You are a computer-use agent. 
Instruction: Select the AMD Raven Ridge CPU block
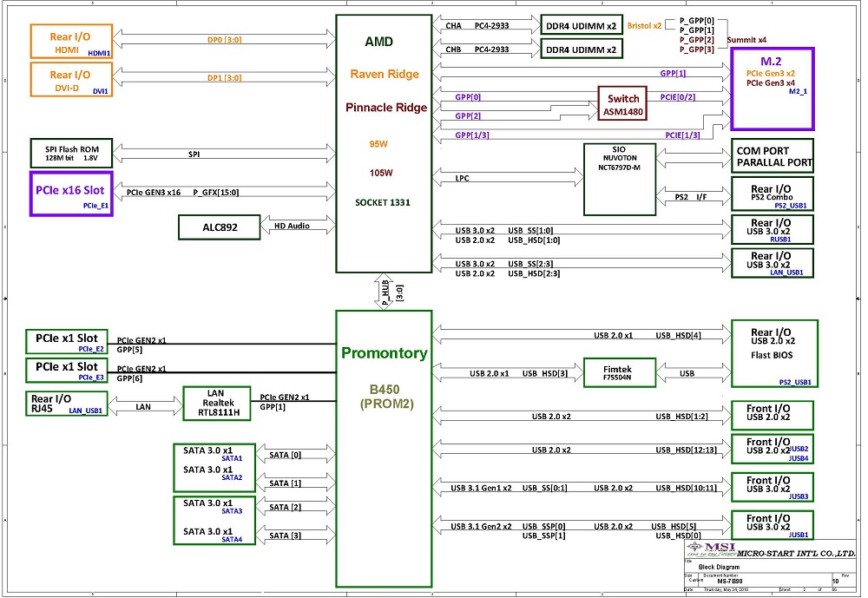click(383, 143)
